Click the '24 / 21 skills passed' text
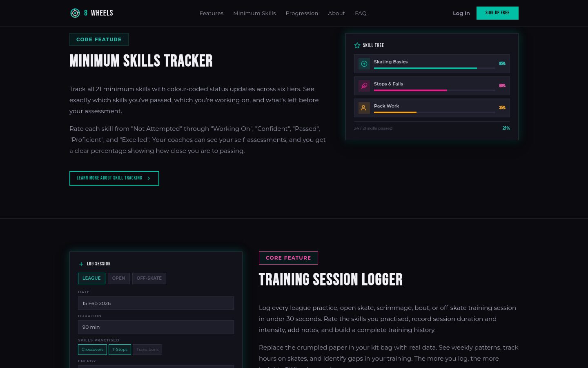Screen dimensions: 588x368 pos(373,128)
